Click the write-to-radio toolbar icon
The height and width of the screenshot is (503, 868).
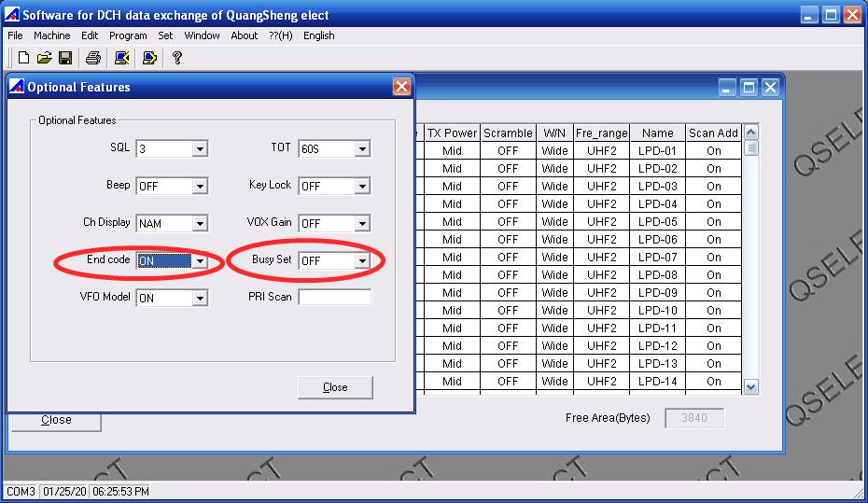point(149,58)
